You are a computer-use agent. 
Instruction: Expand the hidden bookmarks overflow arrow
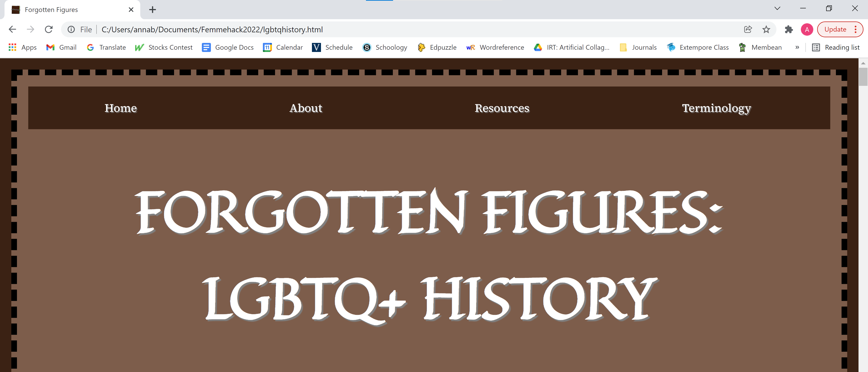coord(797,47)
